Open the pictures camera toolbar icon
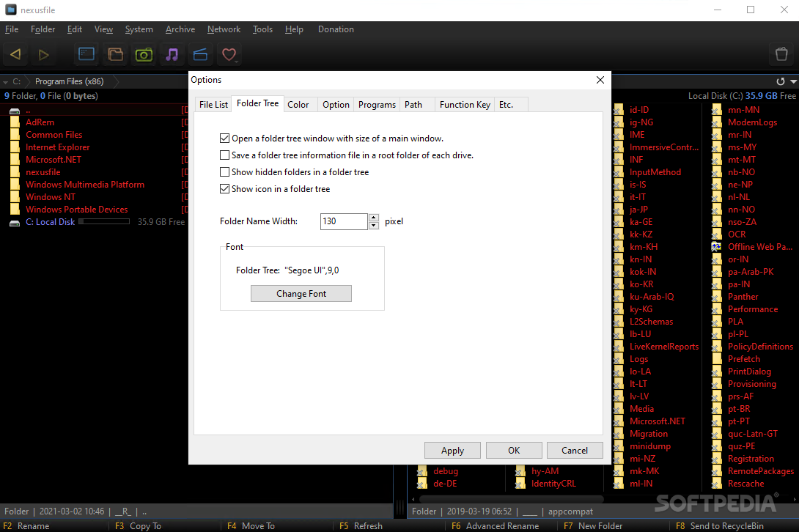The width and height of the screenshot is (799, 532). pyautogui.click(x=144, y=54)
